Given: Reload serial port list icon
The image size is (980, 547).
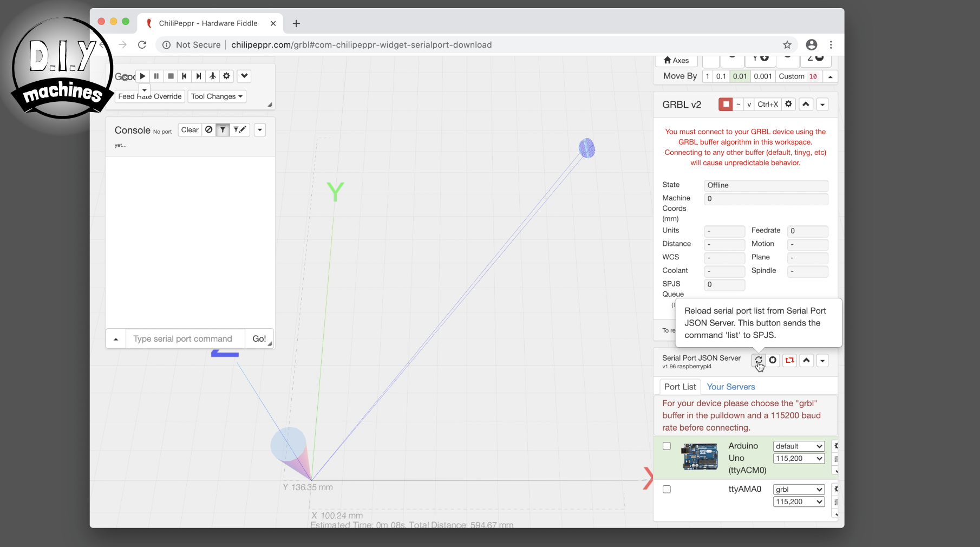Looking at the screenshot, I should pyautogui.click(x=759, y=361).
